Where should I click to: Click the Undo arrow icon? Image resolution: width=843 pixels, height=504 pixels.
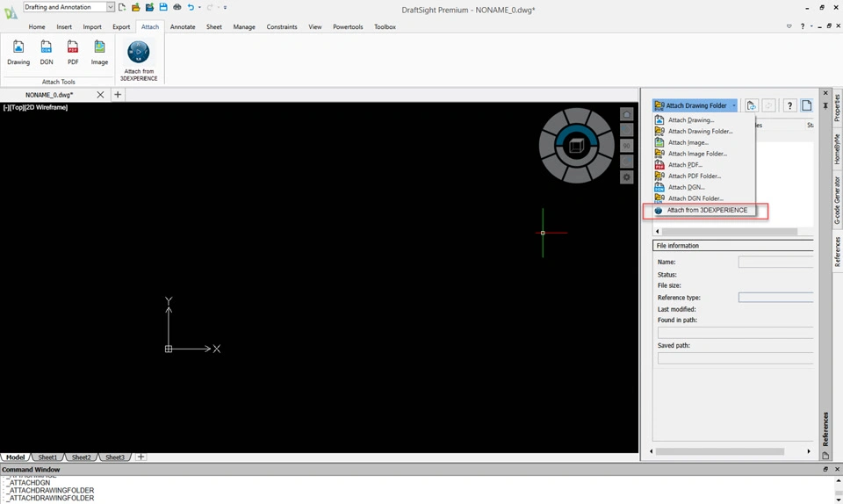(191, 7)
